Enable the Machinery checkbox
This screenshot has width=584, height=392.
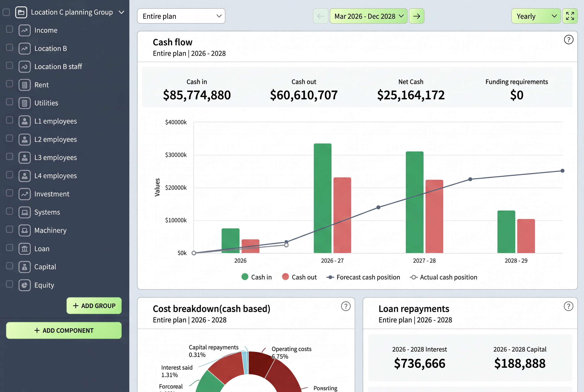tap(9, 230)
